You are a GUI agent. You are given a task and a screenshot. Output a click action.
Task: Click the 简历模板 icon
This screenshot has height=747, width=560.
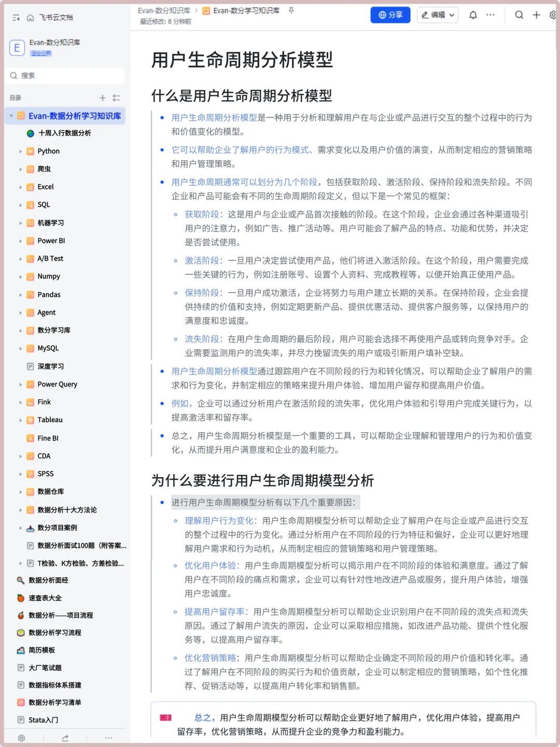[x=21, y=650]
